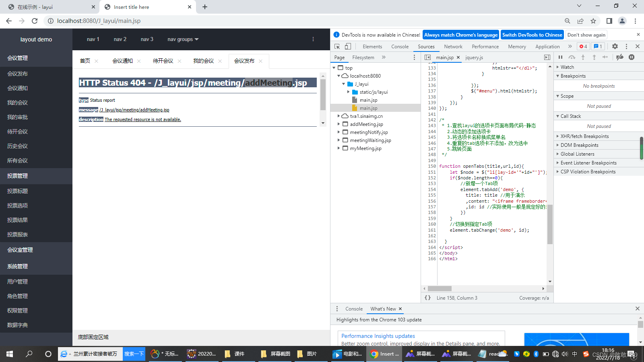Viewport: 644px width, 362px height.
Task: Collapse the J_layui folder
Action: click(x=344, y=84)
